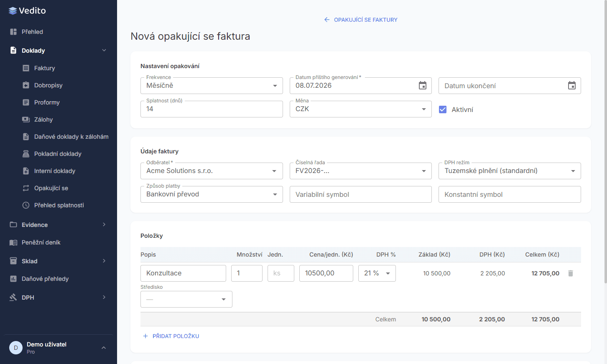Click the Opakující se repeat icon

pos(26,188)
